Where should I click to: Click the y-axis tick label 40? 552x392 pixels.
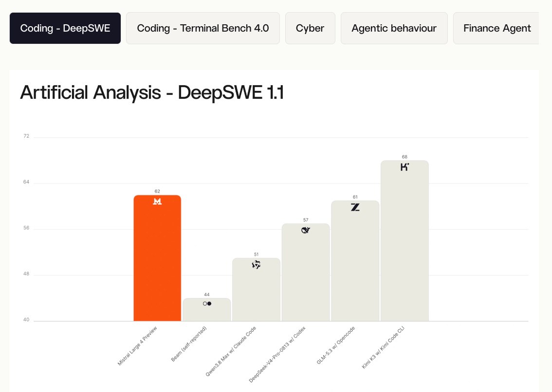pos(26,320)
